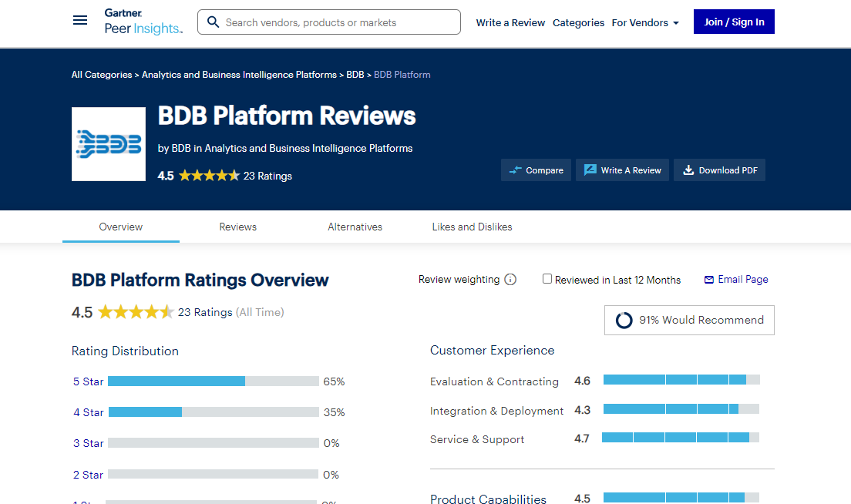This screenshot has height=504, width=851.
Task: Click the Integration & Deployment rating bar
Action: [681, 409]
